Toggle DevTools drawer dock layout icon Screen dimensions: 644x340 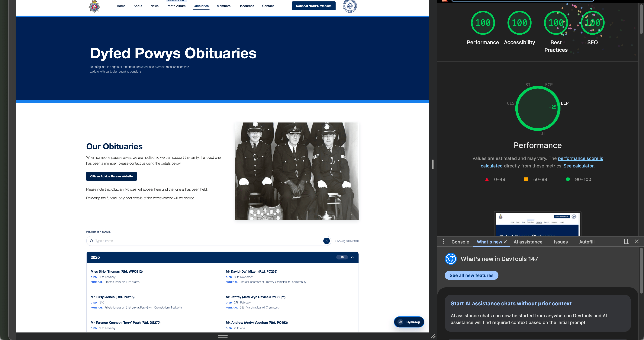tap(626, 242)
